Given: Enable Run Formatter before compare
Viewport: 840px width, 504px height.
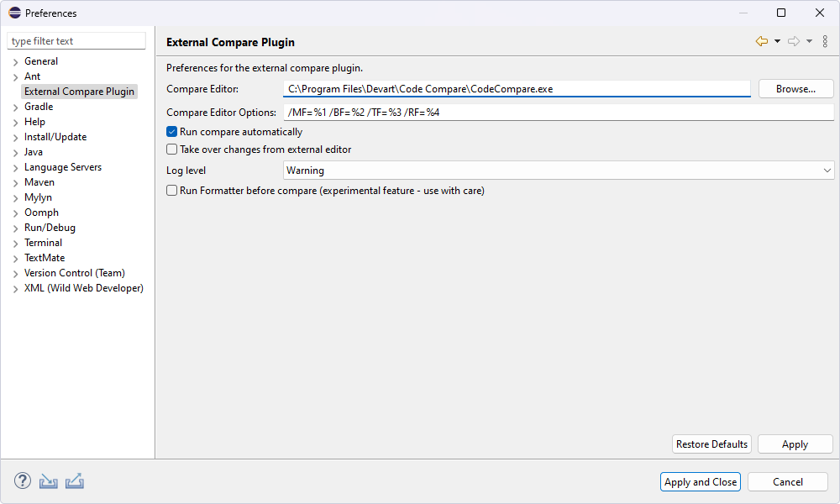Looking at the screenshot, I should (x=171, y=191).
